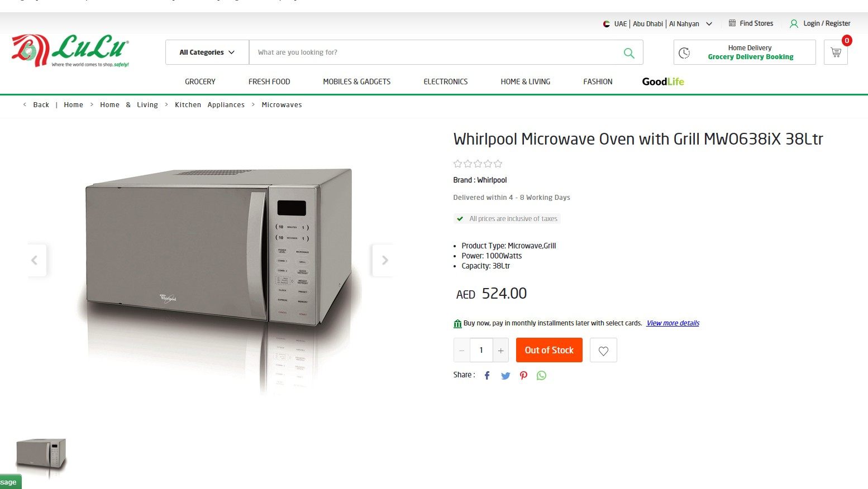Show previous product image arrow

coord(35,260)
